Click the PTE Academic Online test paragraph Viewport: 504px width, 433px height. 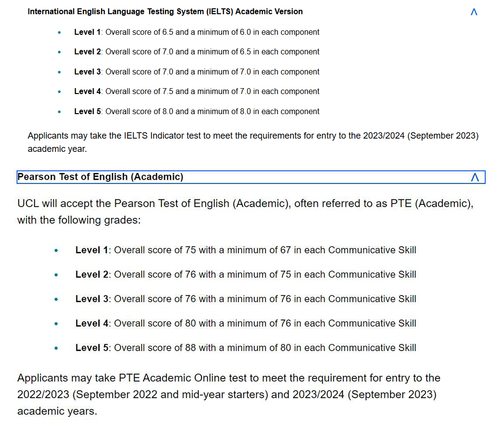point(229,394)
